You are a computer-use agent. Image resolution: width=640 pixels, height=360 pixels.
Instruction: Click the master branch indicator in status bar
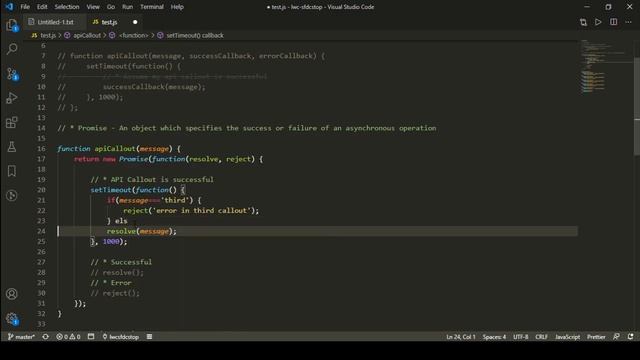pyautogui.click(x=21, y=337)
